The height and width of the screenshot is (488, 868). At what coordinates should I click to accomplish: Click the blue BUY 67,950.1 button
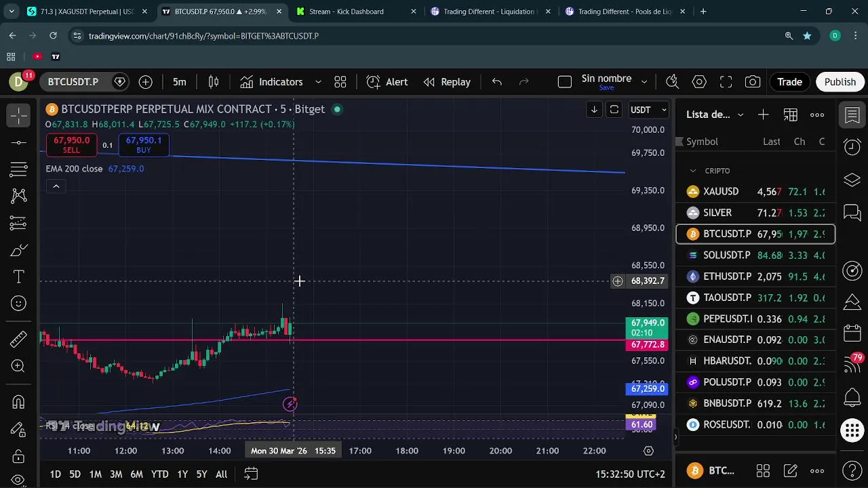pos(144,144)
